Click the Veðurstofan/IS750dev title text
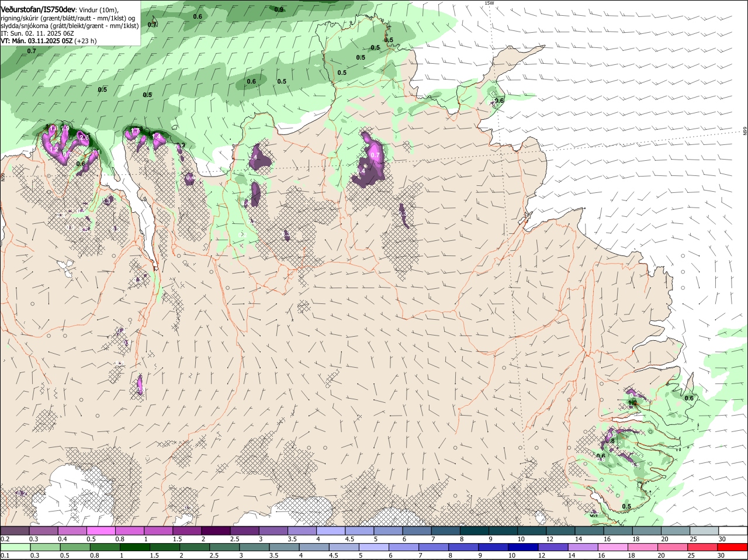Image resolution: width=748 pixels, height=560 pixels. click(38, 9)
